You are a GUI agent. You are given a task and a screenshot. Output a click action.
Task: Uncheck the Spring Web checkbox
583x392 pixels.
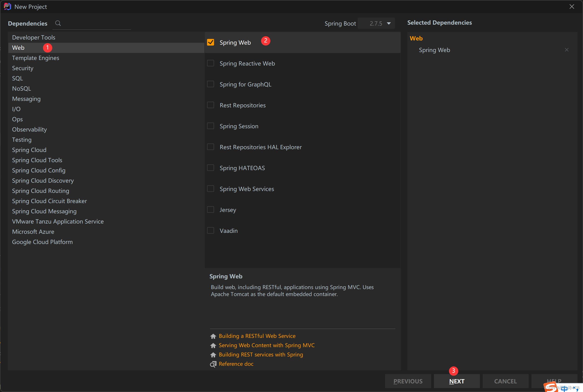(211, 42)
